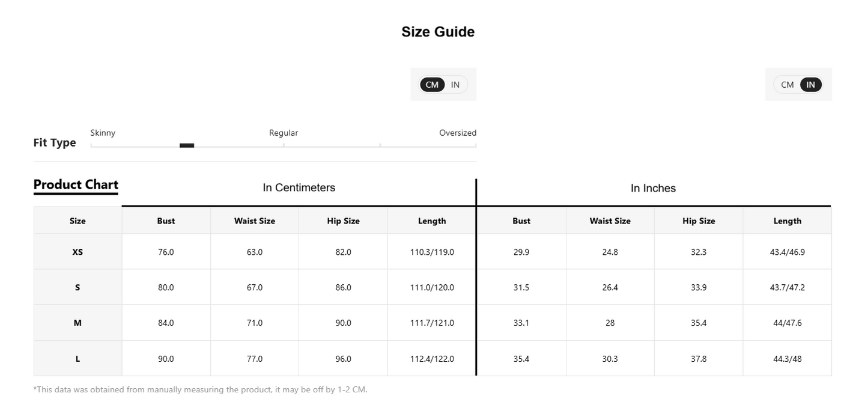Select CM in the right unit toggle

click(x=788, y=85)
